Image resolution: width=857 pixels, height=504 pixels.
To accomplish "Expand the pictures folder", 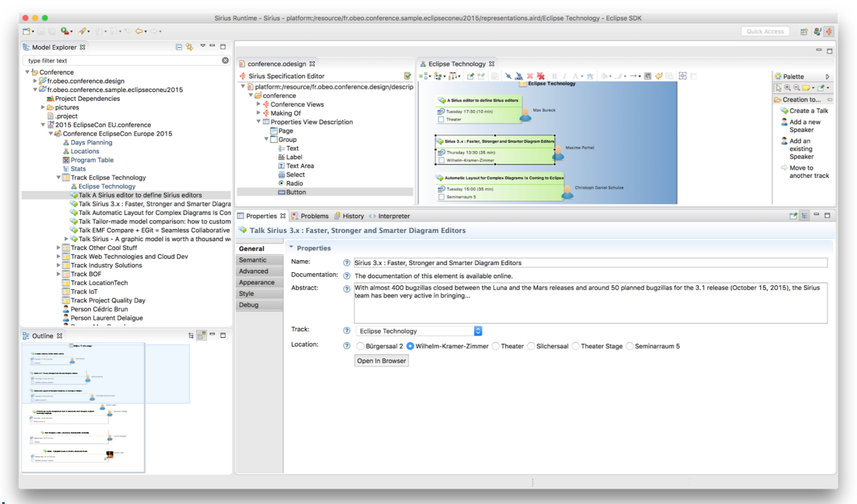I will (x=43, y=107).
